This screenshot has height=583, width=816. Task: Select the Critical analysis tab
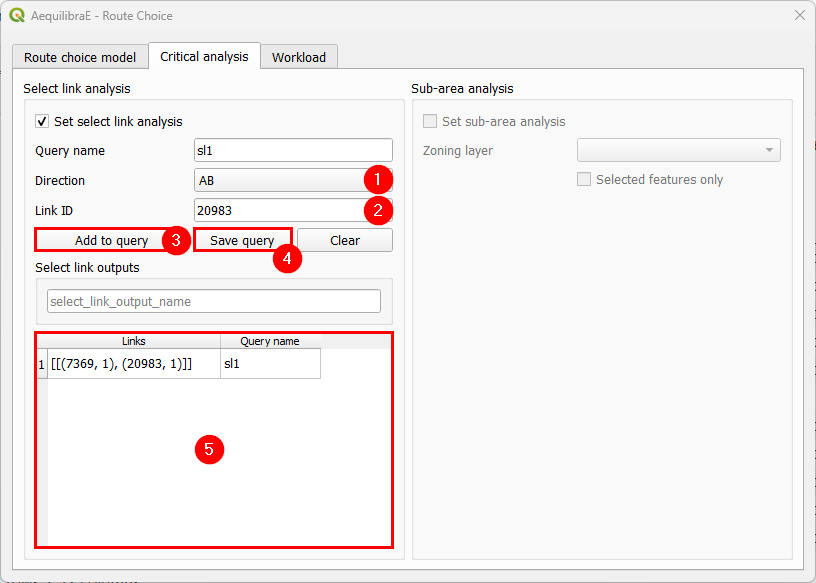tap(204, 56)
